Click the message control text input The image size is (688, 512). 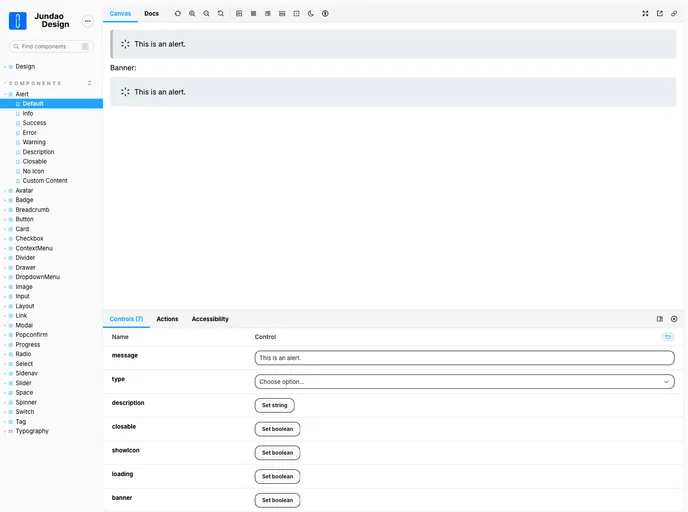coord(464,358)
